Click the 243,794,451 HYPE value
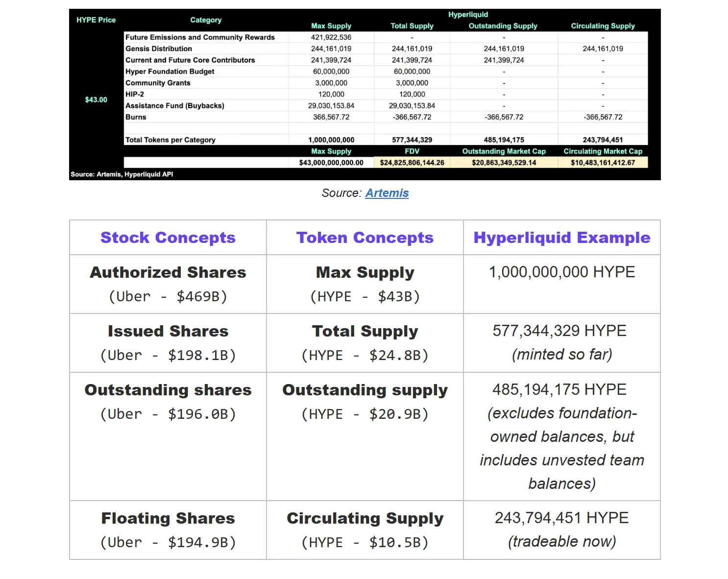The height and width of the screenshot is (579, 728). pyautogui.click(x=561, y=518)
